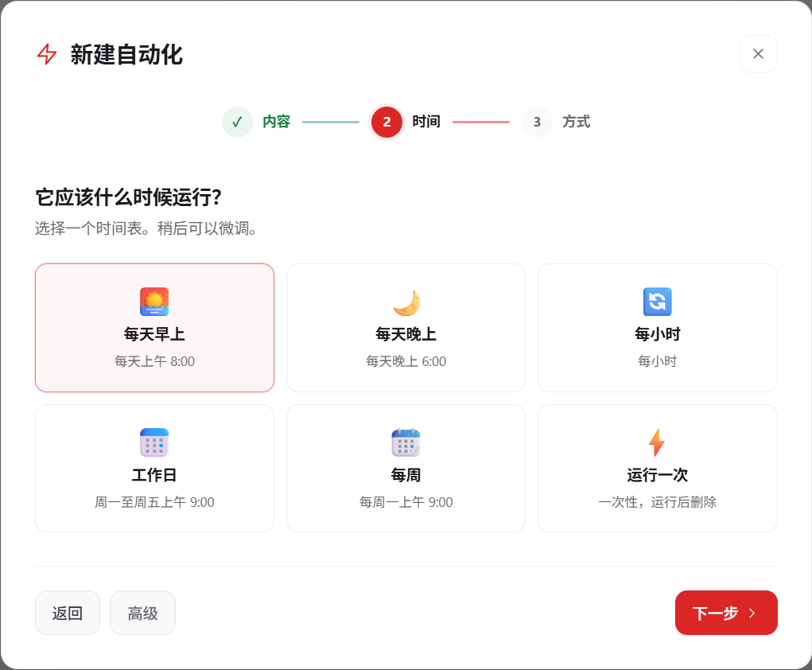812x670 pixels.
Task: Click the red step 2 circle
Action: click(387, 122)
